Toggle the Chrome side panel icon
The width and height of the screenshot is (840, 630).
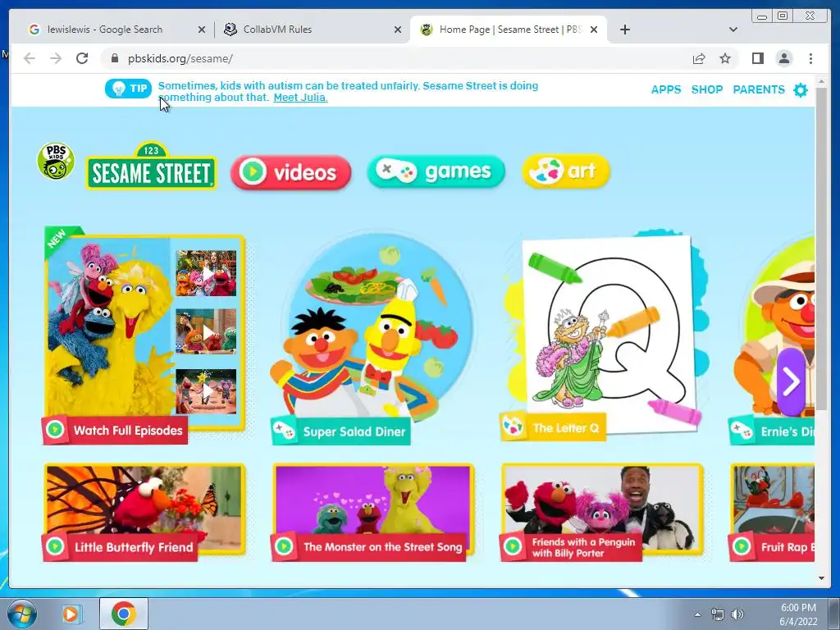point(757,58)
